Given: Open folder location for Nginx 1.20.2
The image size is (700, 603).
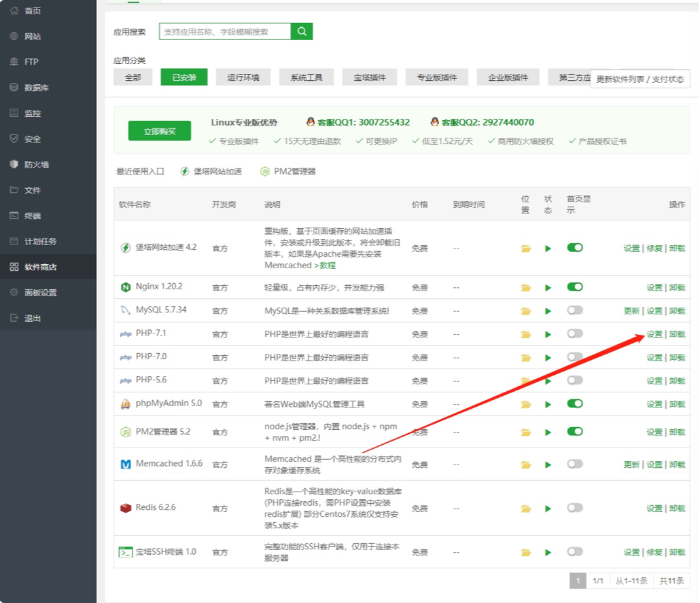Looking at the screenshot, I should 526,288.
